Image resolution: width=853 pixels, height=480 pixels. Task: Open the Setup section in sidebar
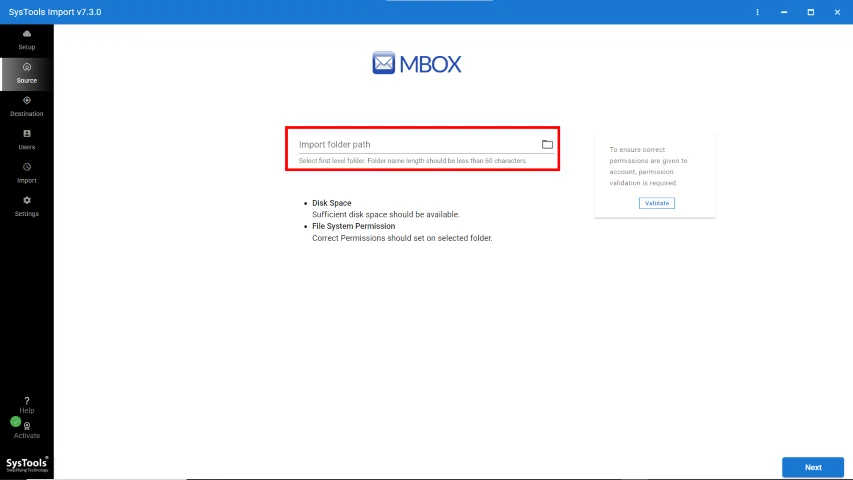click(27, 40)
